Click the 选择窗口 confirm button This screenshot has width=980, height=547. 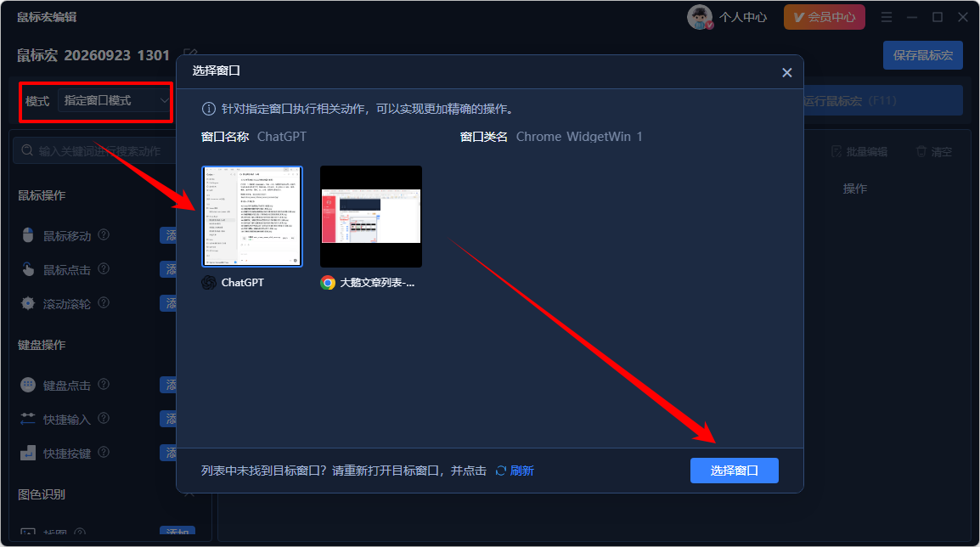pyautogui.click(x=734, y=471)
